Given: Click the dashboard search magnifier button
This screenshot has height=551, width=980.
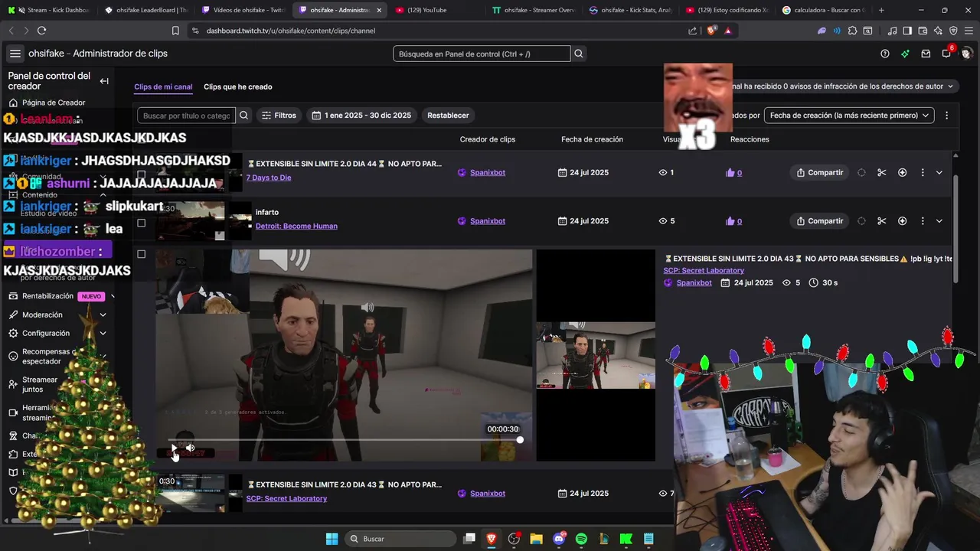Looking at the screenshot, I should pos(579,54).
